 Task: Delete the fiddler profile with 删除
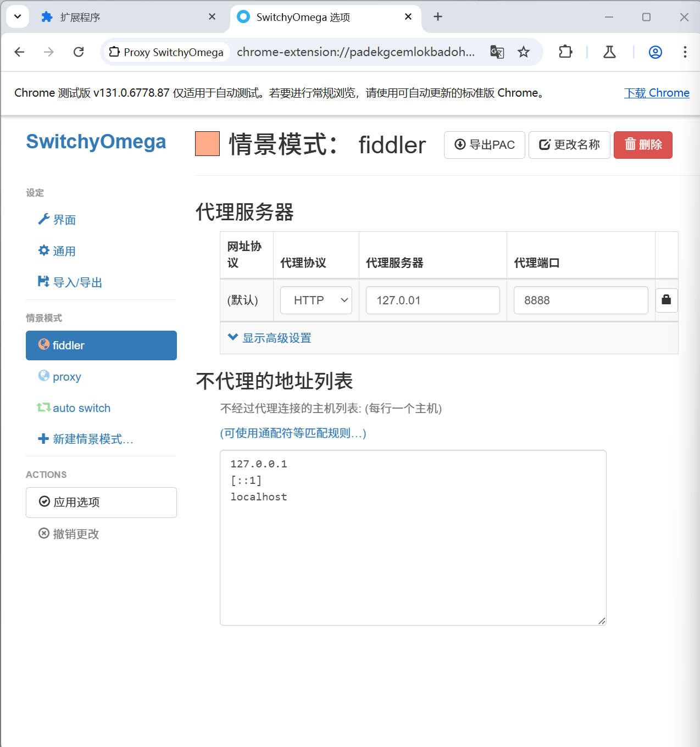643,145
